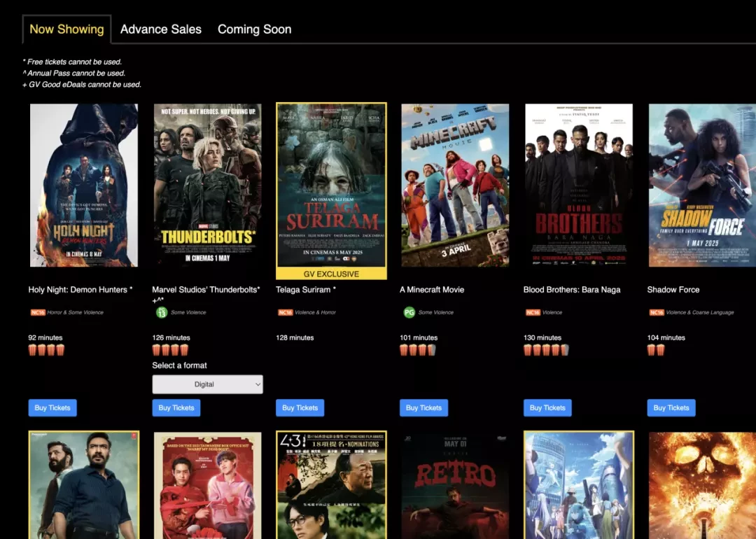Click the 'Horror & Some Violence' advisory text
756x539 pixels.
[75, 312]
